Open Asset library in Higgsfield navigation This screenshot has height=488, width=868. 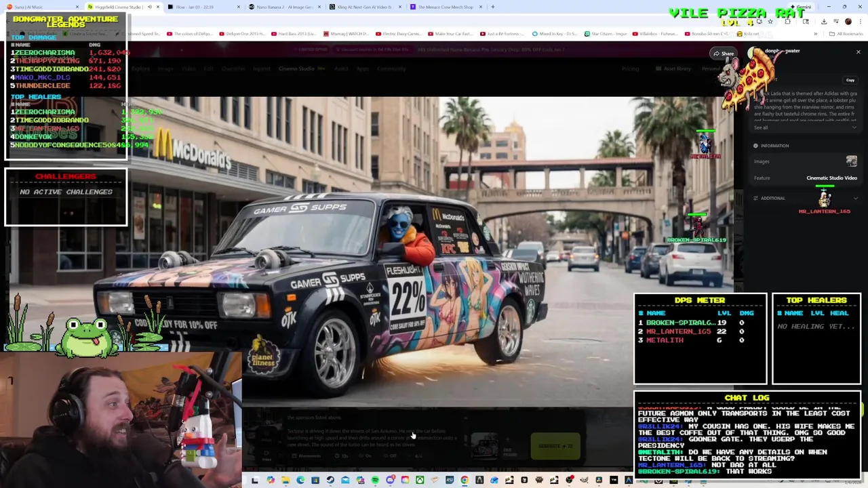click(x=673, y=68)
